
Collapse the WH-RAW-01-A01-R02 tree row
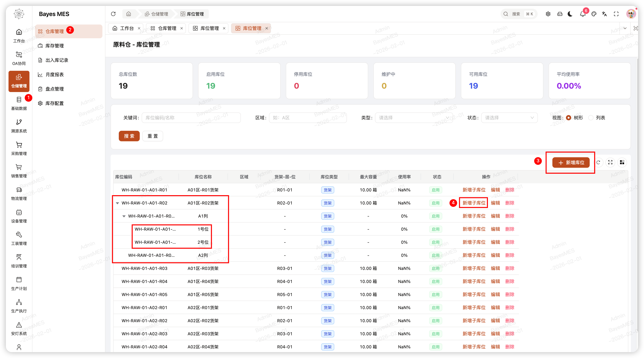117,203
